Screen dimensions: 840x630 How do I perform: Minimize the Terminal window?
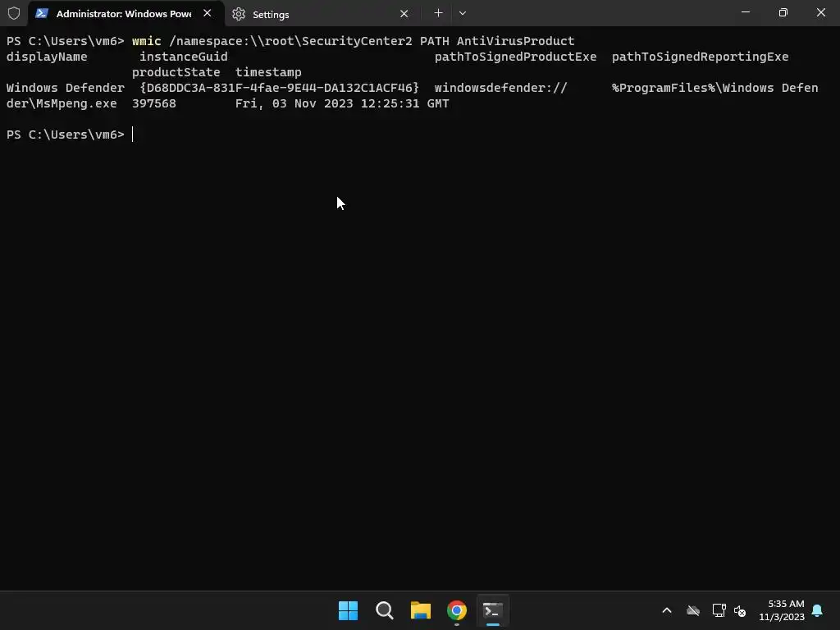(x=745, y=12)
